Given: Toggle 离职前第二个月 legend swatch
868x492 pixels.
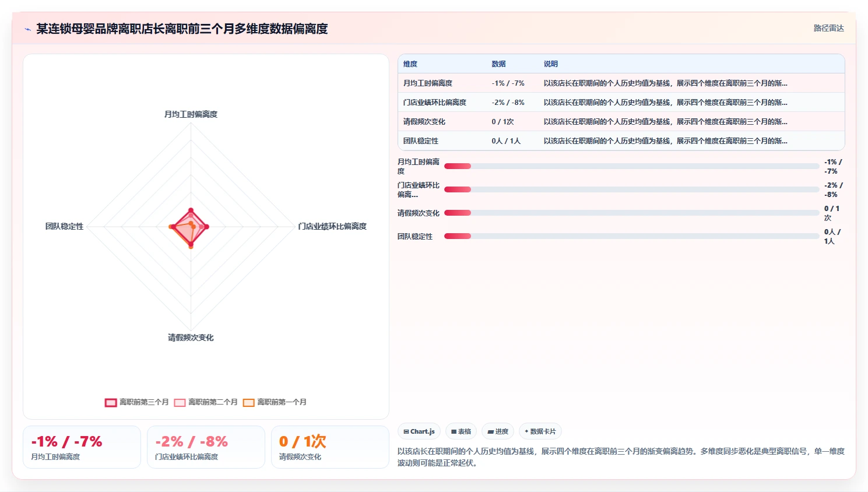Looking at the screenshot, I should click(x=180, y=402).
